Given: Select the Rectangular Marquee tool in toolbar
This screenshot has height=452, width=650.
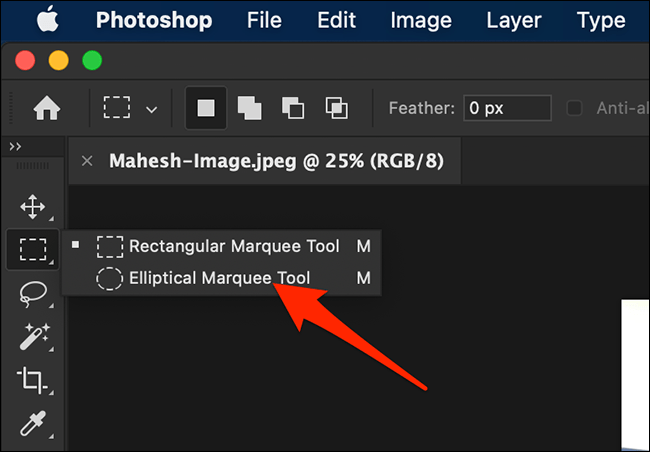Looking at the screenshot, I should click(x=33, y=249).
